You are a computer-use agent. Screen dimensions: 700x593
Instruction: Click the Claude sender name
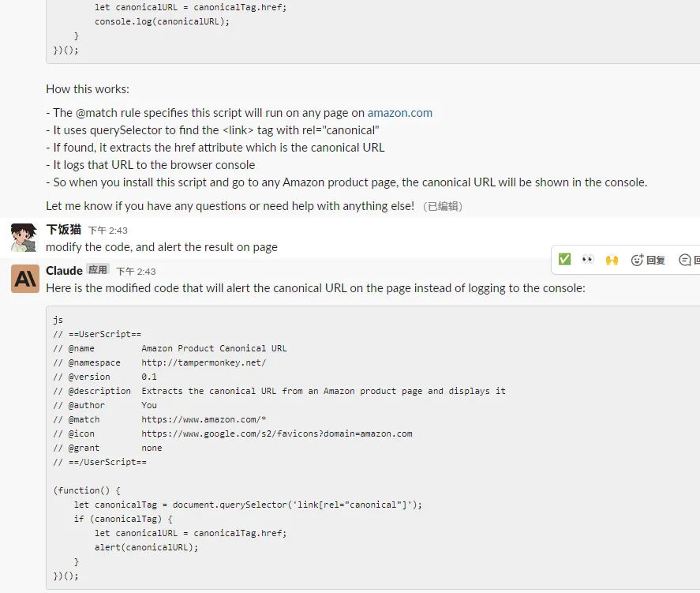pyautogui.click(x=64, y=271)
